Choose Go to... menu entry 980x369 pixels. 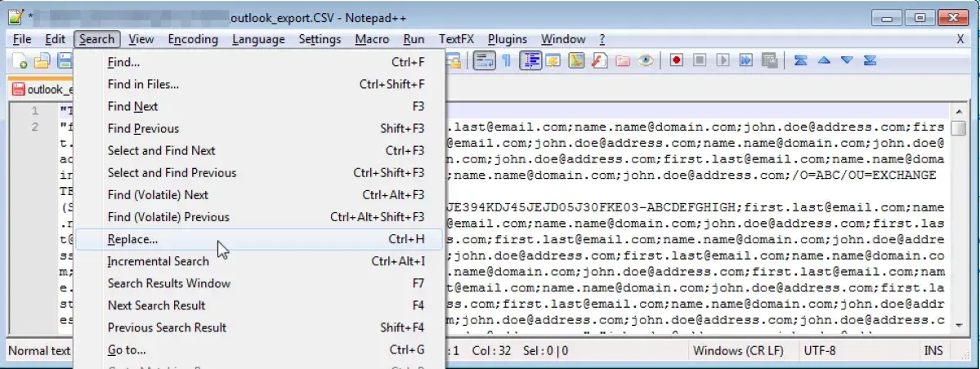point(259,349)
